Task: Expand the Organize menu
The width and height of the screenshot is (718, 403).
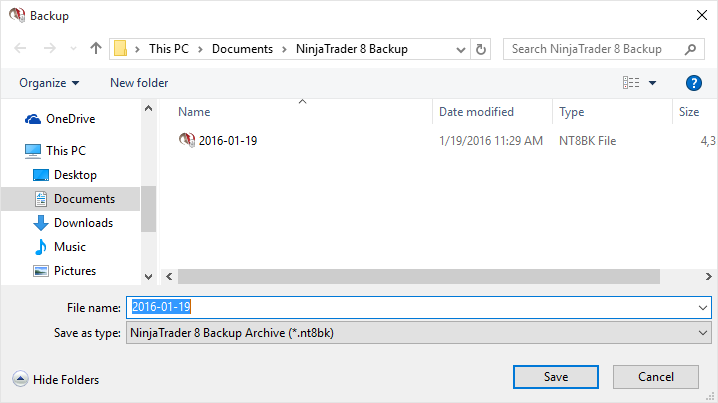Action: tap(49, 83)
